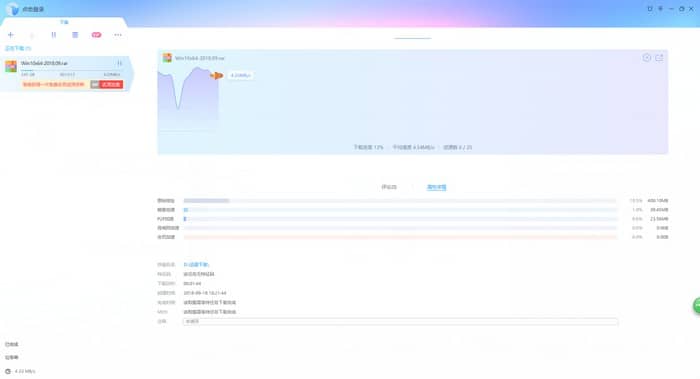Click the green floating button at right edge
Image resolution: width=700 pixels, height=379 pixels.
tap(696, 306)
